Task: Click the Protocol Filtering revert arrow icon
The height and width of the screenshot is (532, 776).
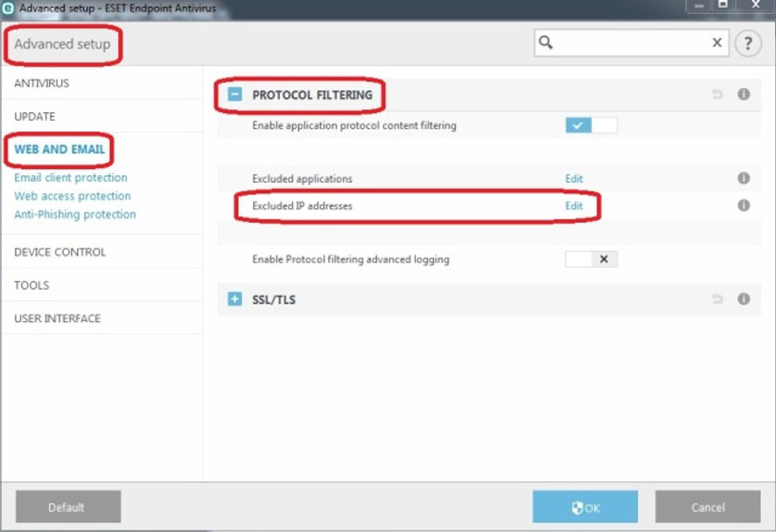Action: point(717,94)
